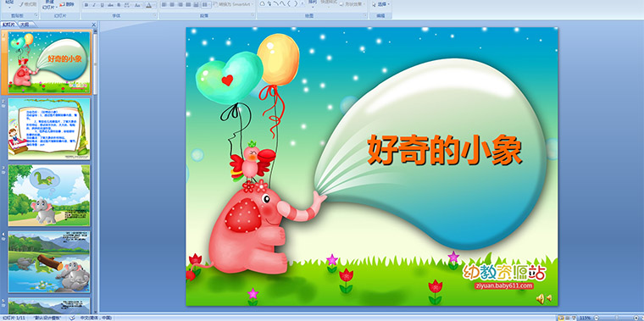Open the Select dropdown in editing group
The height and width of the screenshot is (321, 644).
coord(380,4)
